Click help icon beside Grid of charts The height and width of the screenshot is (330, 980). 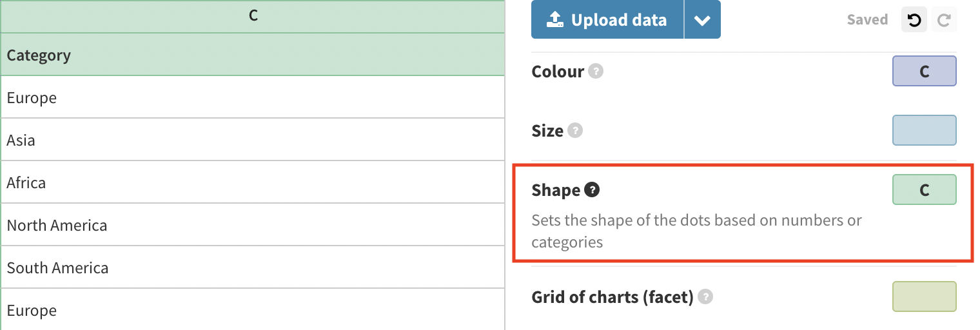coord(706,297)
